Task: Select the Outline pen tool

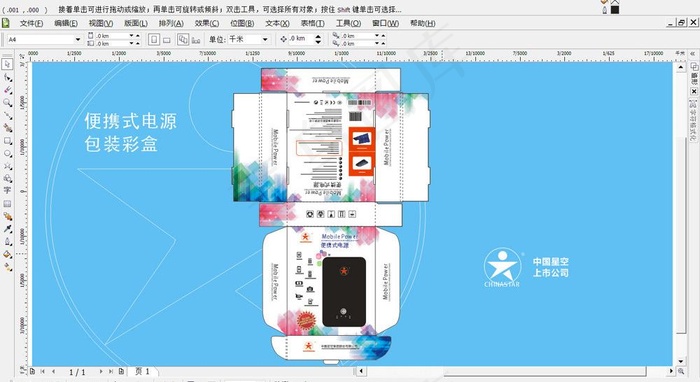Action: (7, 241)
